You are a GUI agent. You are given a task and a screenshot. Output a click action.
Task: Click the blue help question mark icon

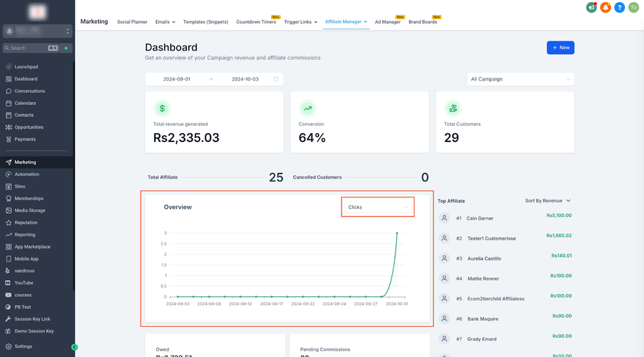click(x=619, y=8)
